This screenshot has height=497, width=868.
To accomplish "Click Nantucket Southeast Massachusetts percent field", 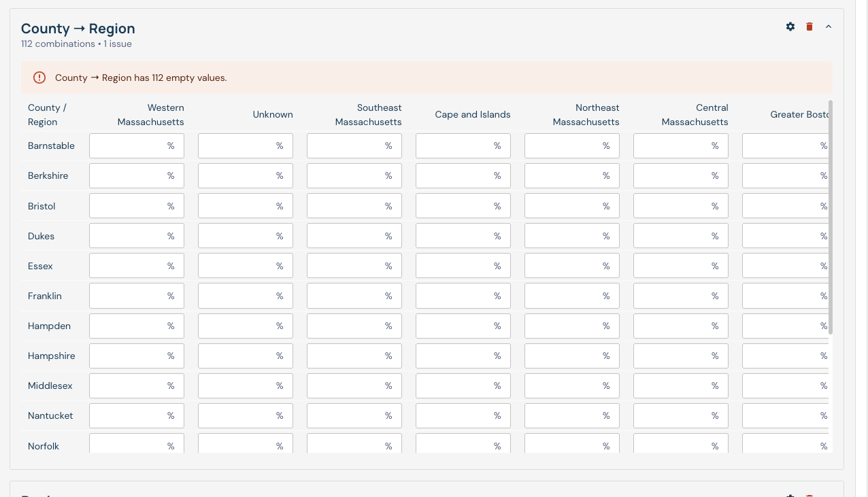I will pyautogui.click(x=354, y=415).
